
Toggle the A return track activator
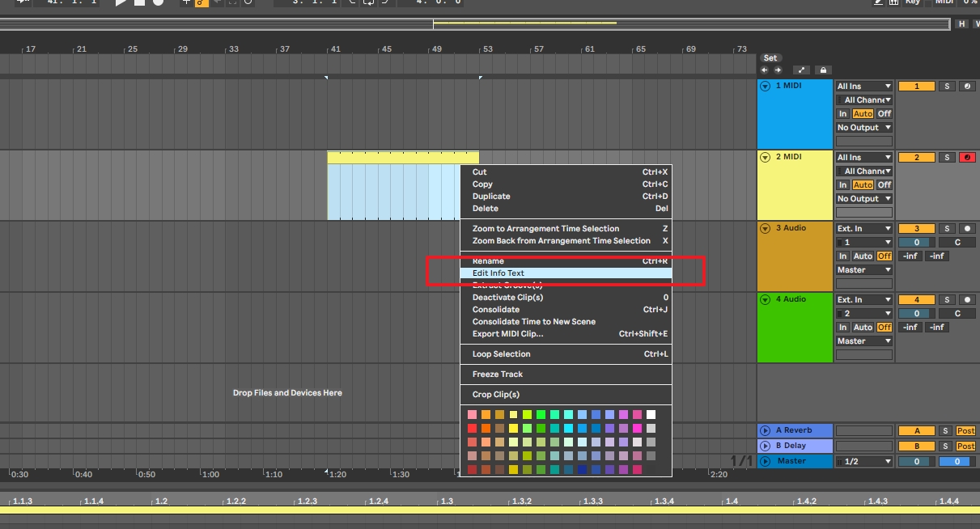click(917, 431)
